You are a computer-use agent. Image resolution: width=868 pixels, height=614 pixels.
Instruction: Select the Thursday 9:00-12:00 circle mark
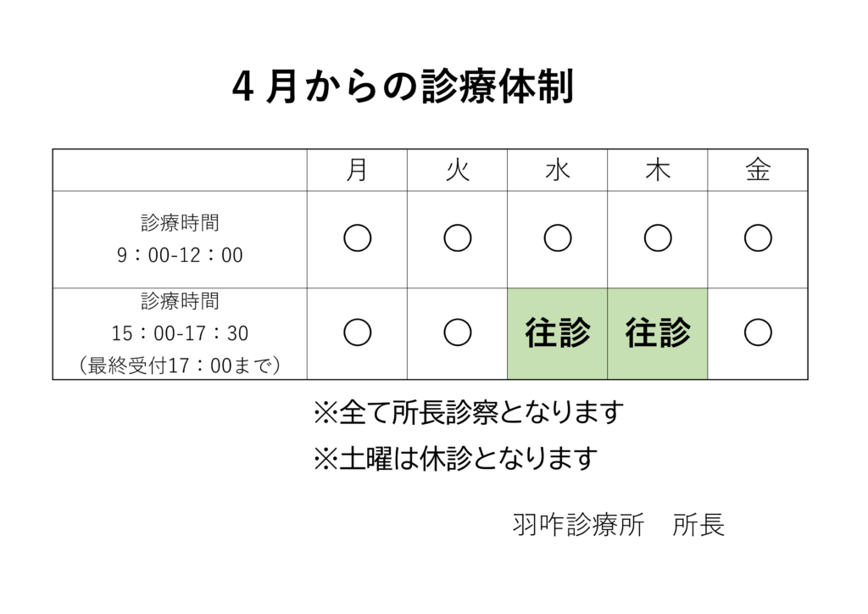658,239
